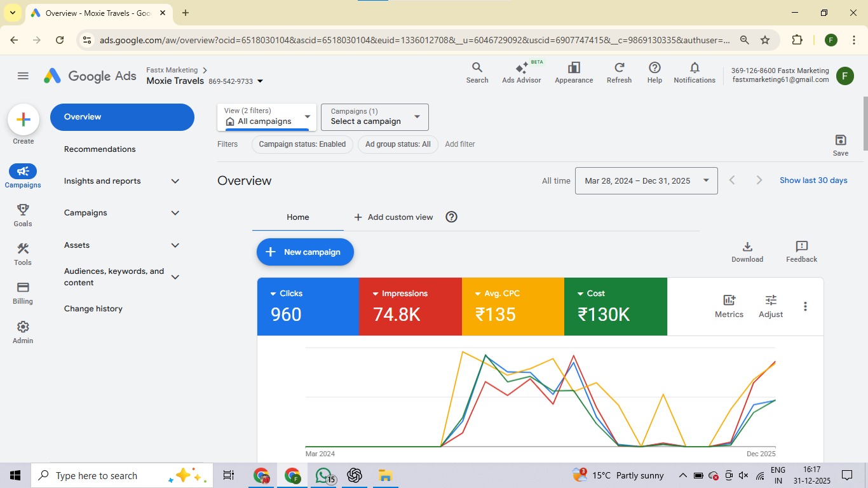Download the overview report
Viewport: 868px width, 488px height.
pyautogui.click(x=747, y=250)
